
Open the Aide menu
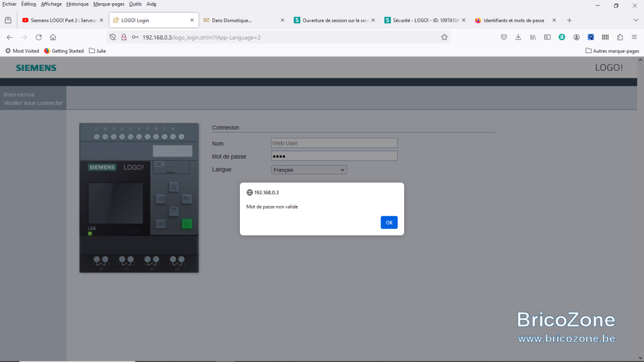tap(151, 4)
